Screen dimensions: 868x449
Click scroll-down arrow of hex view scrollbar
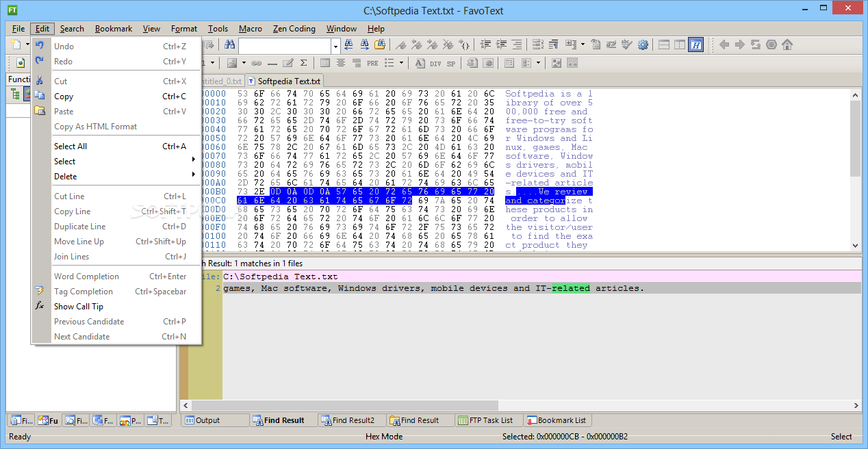[855, 245]
